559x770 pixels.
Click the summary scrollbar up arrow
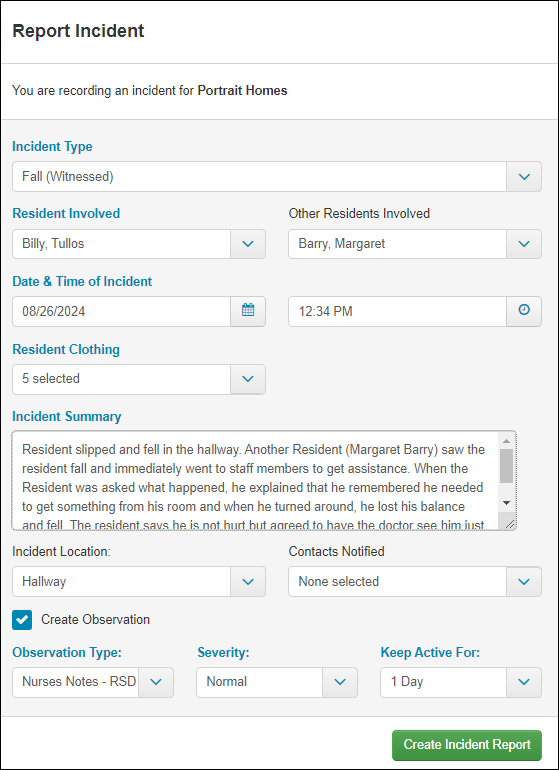[x=506, y=441]
